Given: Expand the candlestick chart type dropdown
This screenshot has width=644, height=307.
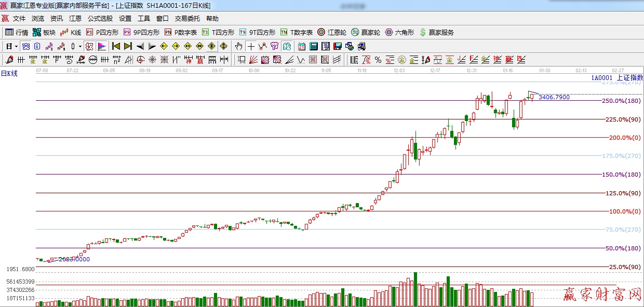Looking at the screenshot, I should (x=79, y=46).
